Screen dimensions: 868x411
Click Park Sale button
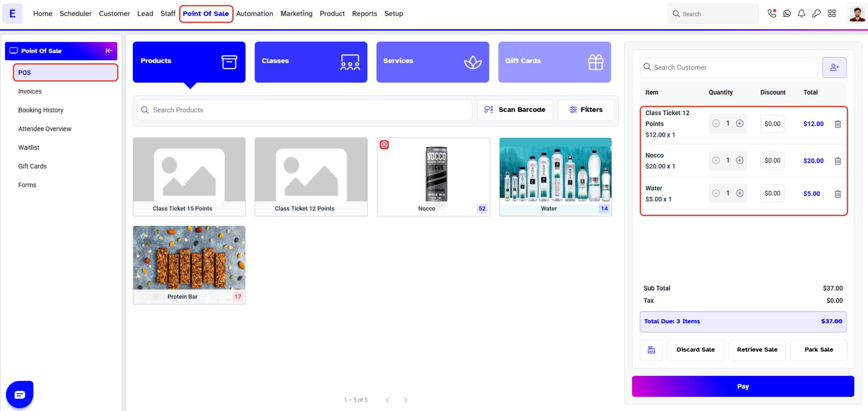(x=818, y=350)
